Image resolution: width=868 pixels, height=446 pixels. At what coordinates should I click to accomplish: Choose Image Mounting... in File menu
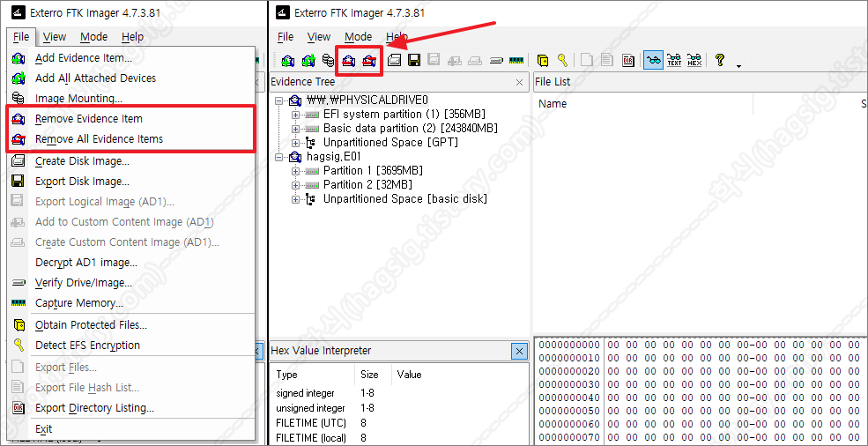point(131,99)
